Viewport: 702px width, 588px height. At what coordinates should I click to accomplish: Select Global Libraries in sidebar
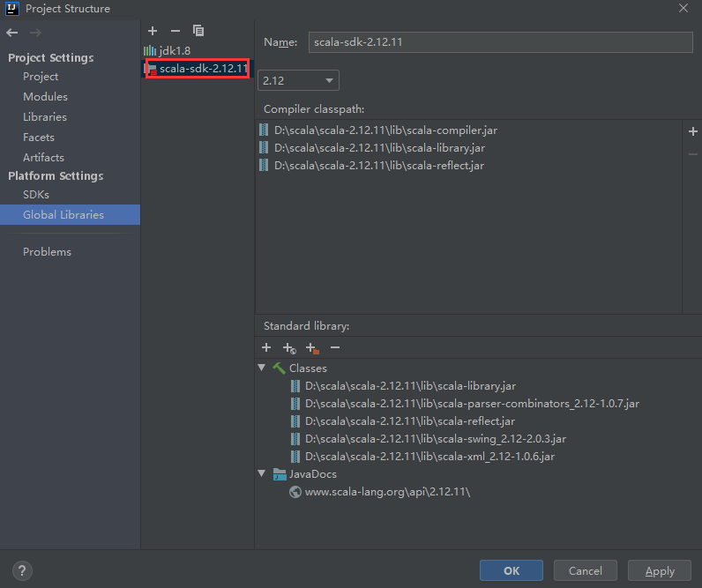(x=70, y=215)
